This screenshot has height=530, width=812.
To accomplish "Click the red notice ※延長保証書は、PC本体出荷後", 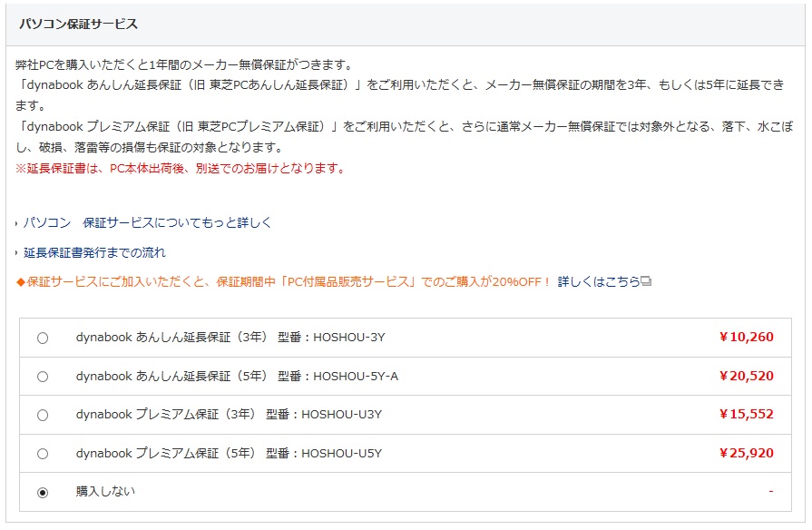I will click(181, 169).
